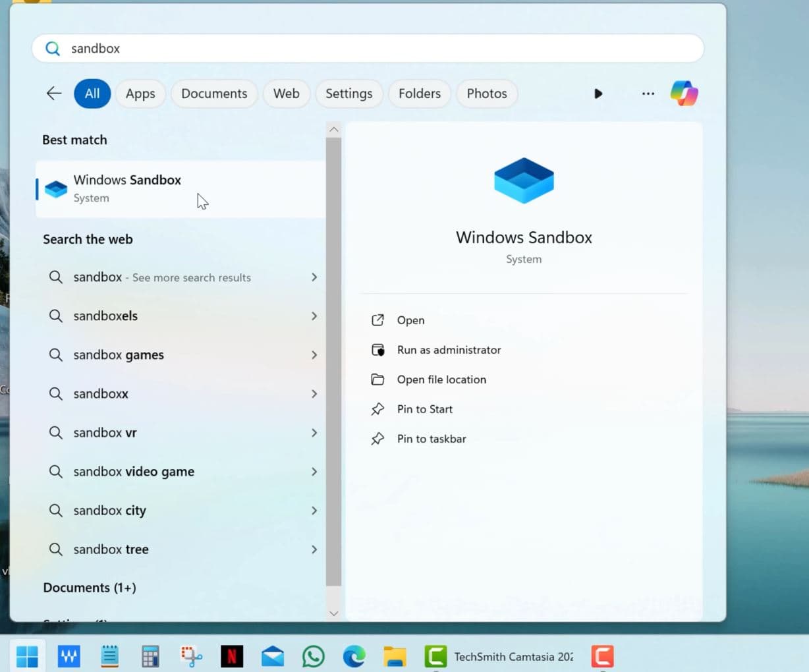Screen dimensions: 809x672
Task: Switch to the Apps filter
Action: [140, 94]
